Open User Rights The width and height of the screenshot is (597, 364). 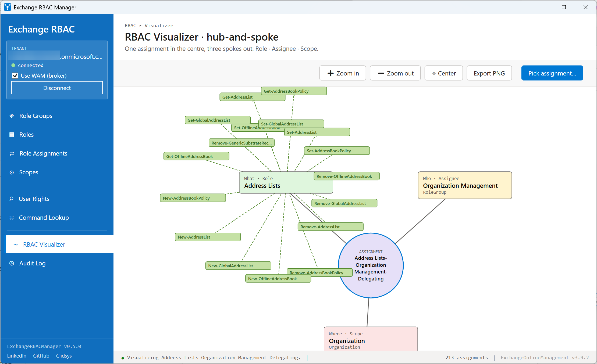(57, 199)
